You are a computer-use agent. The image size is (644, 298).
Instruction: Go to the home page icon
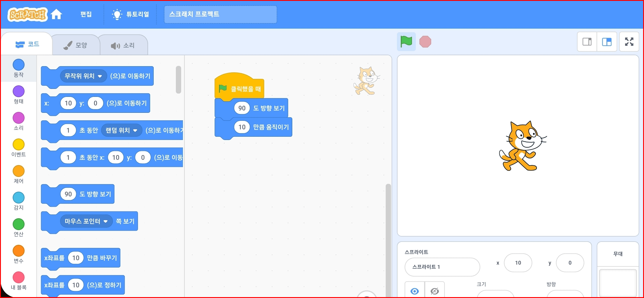point(56,14)
